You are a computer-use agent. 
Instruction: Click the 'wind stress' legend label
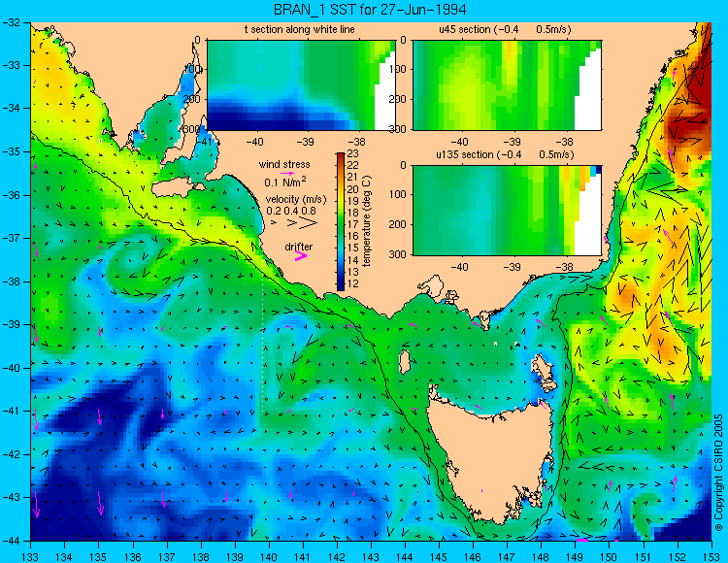284,164
